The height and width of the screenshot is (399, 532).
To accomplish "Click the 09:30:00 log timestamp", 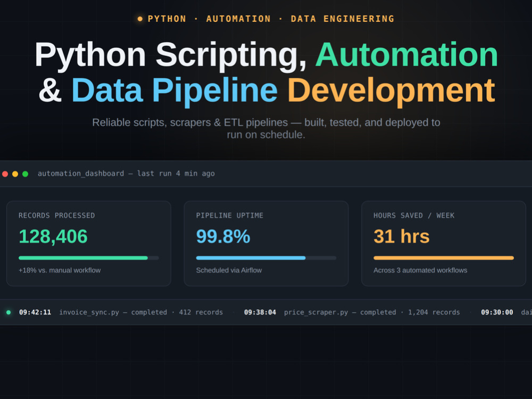I will point(497,312).
